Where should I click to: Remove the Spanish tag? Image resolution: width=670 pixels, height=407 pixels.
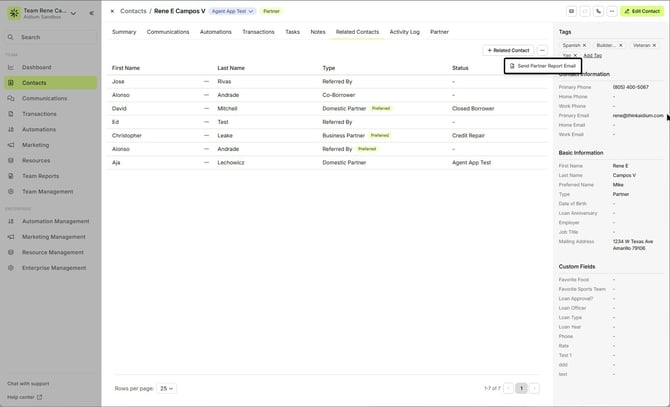click(x=586, y=45)
